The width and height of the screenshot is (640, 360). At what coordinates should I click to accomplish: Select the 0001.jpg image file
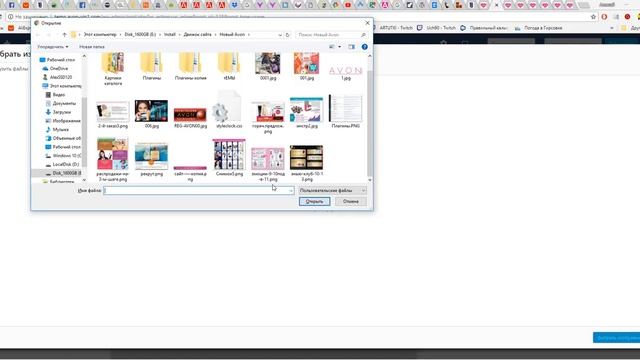(x=268, y=66)
